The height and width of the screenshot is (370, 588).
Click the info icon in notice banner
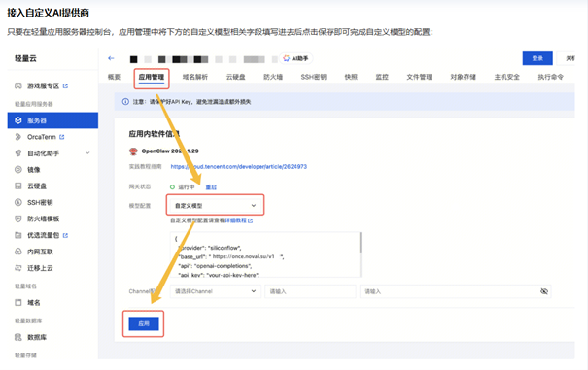point(125,102)
